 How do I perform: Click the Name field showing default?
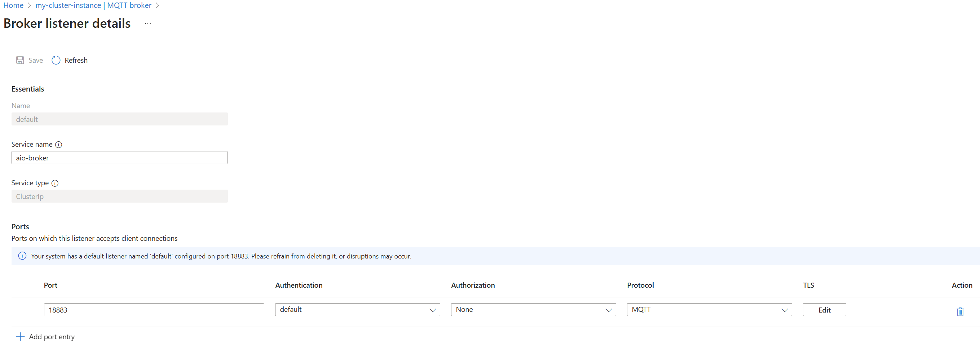click(119, 119)
